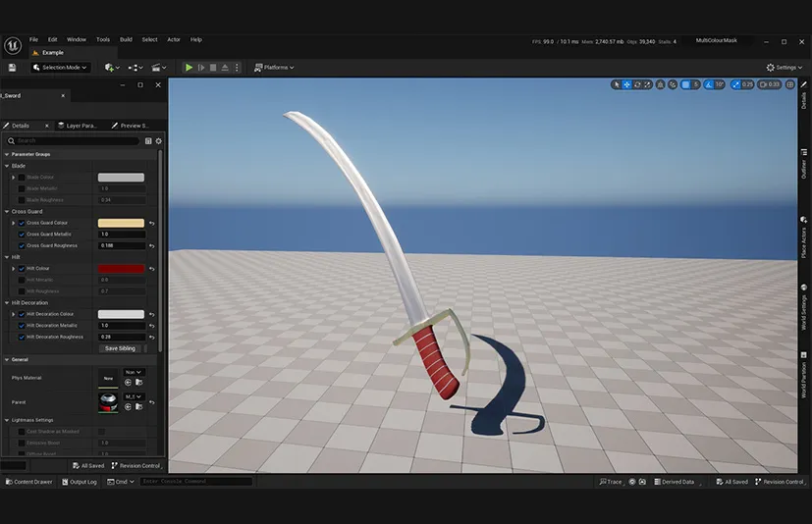The width and height of the screenshot is (812, 524).
Task: Uncheck the Cross Guard Metallic override
Action: coord(22,235)
